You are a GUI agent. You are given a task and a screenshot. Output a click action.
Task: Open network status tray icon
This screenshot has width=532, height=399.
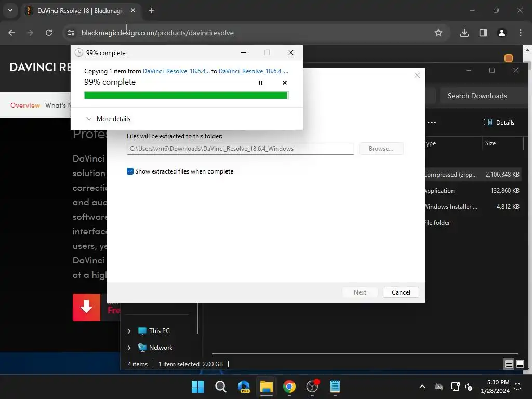(455, 387)
